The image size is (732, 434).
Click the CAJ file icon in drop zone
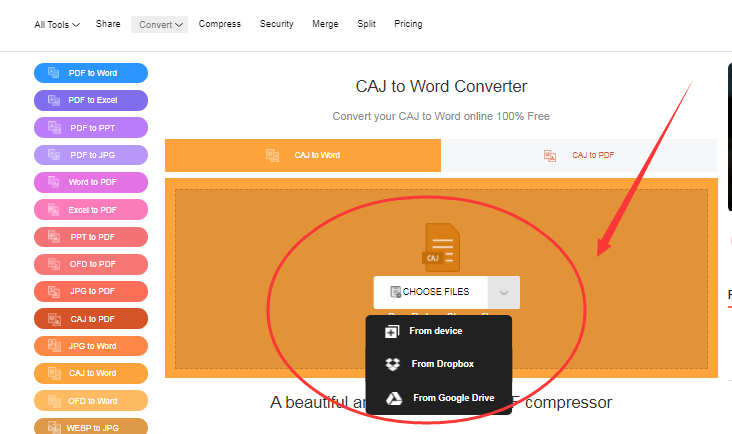[441, 247]
